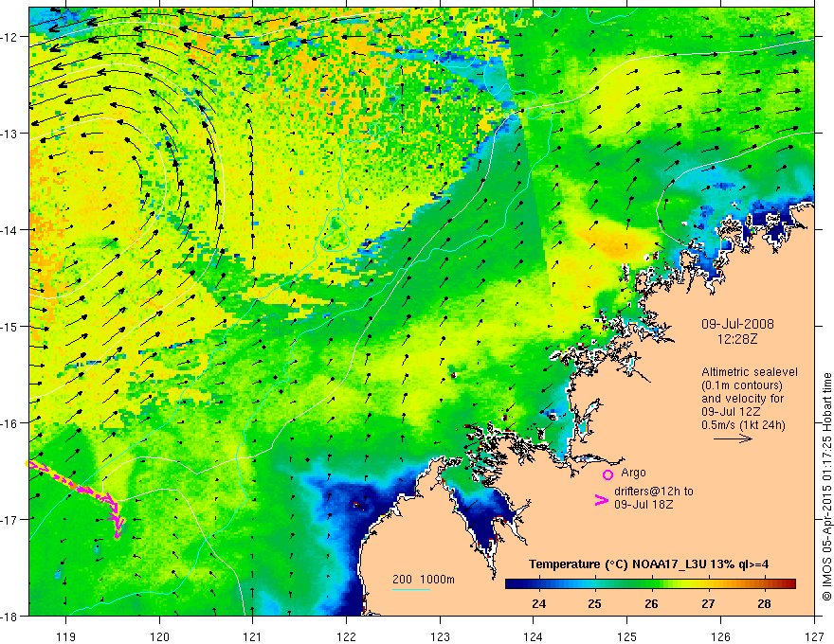The width and height of the screenshot is (834, 644).
Task: Click the 'Argo' legend label
Action: pyautogui.click(x=633, y=473)
